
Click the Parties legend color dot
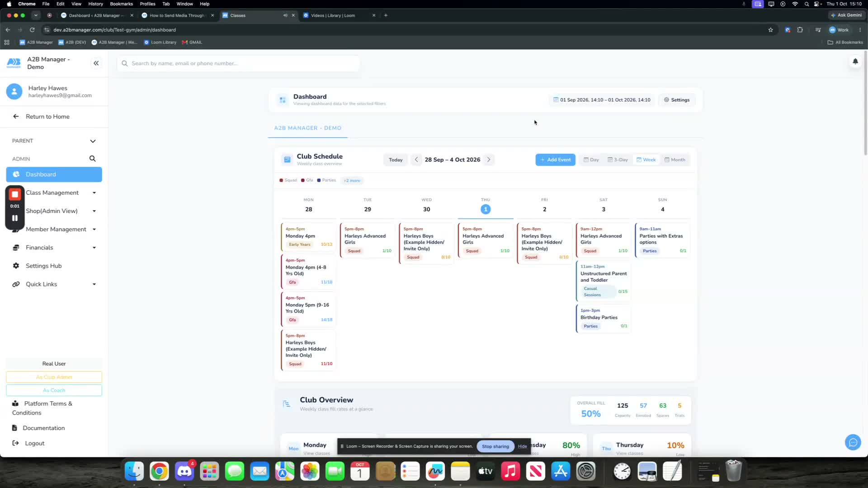(x=319, y=180)
